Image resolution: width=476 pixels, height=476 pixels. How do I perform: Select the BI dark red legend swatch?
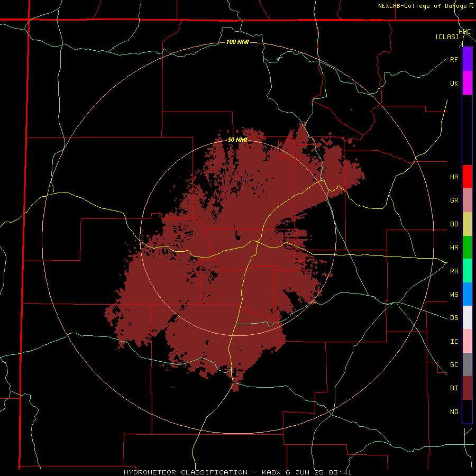[x=467, y=388]
